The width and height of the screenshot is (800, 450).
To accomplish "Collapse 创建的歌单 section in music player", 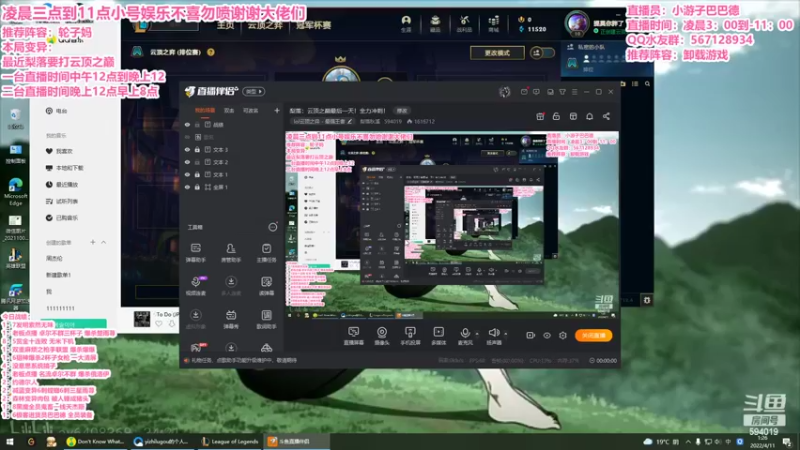I will coord(104,242).
